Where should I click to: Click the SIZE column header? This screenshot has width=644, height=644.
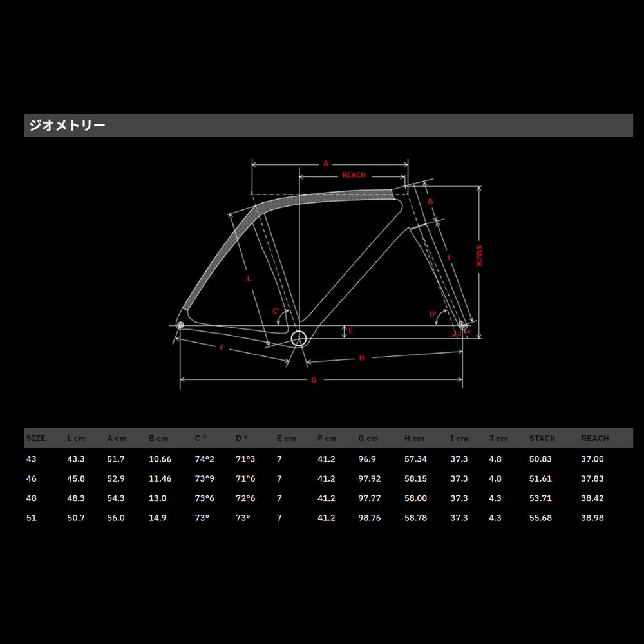35,439
